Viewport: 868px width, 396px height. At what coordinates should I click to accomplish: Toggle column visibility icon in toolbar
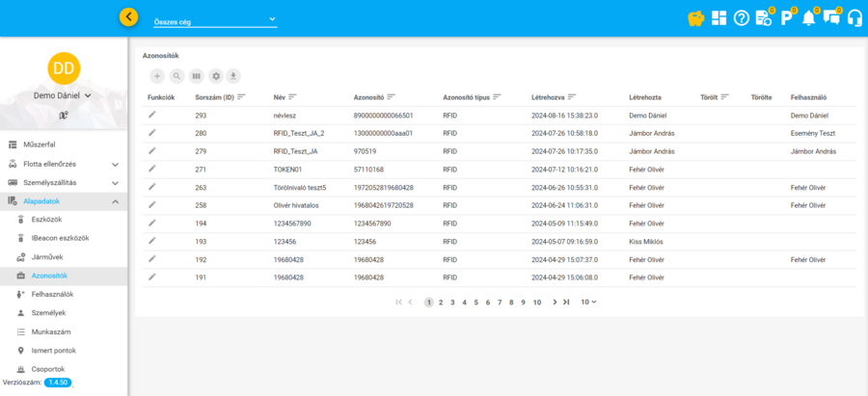coord(196,75)
